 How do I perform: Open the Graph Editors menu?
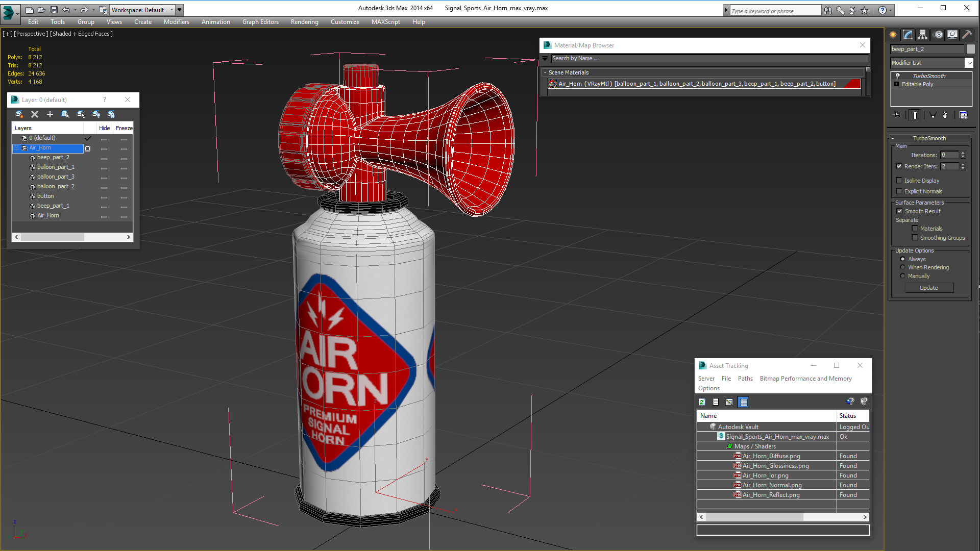click(260, 22)
